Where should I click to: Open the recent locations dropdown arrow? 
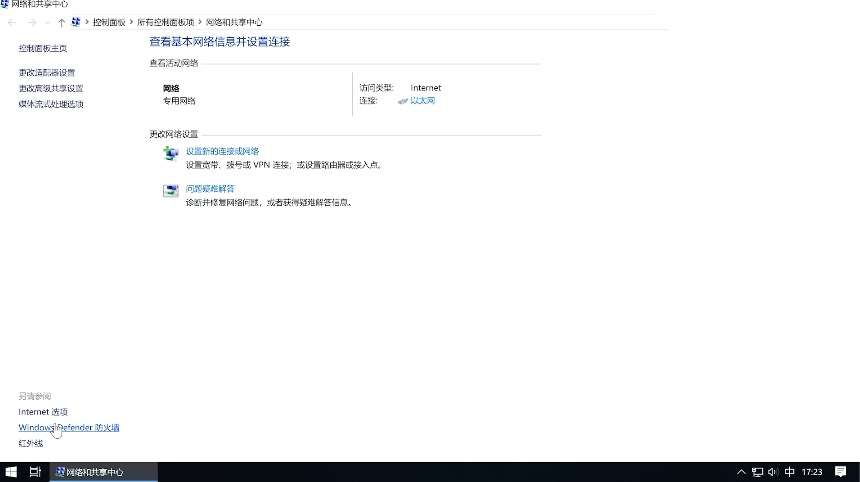(48, 22)
